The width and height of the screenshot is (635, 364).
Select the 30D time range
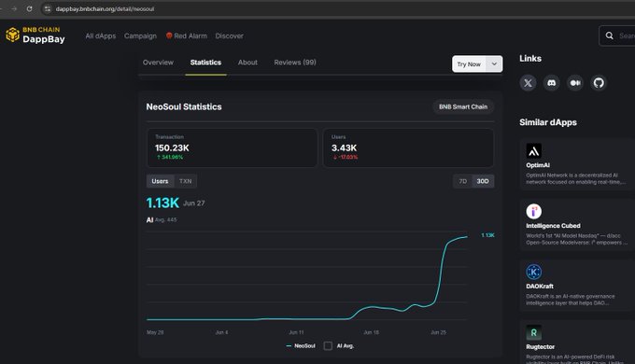click(x=483, y=181)
